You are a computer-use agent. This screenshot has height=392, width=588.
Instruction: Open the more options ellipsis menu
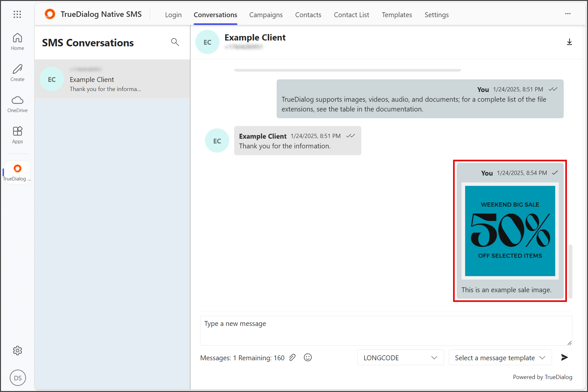(568, 14)
